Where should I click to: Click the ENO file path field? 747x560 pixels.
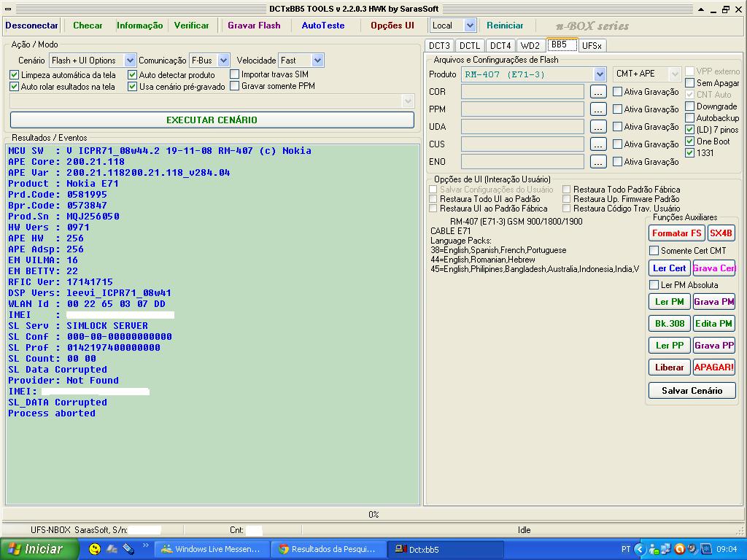(x=522, y=162)
